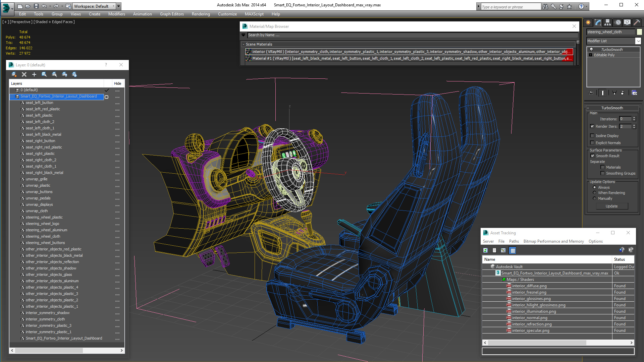Open the MAXScript menu
This screenshot has width=644, height=362.
point(254,14)
